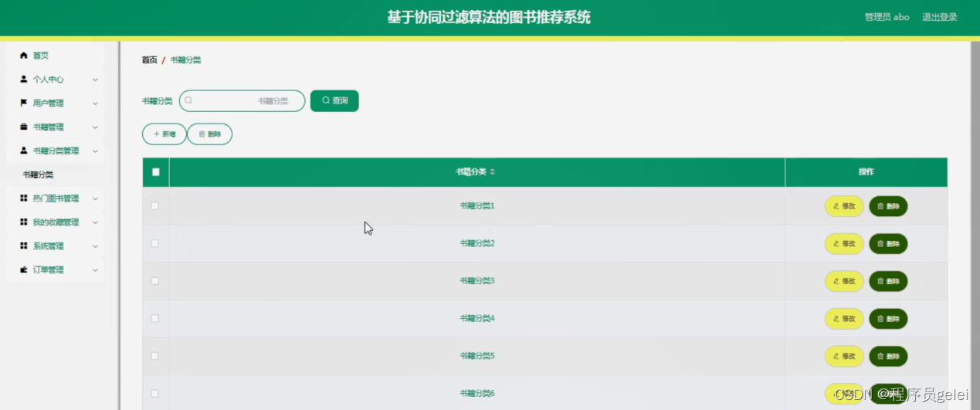This screenshot has width=980, height=410.
Task: Toggle the select-all checkbox in table header
Action: point(155,172)
